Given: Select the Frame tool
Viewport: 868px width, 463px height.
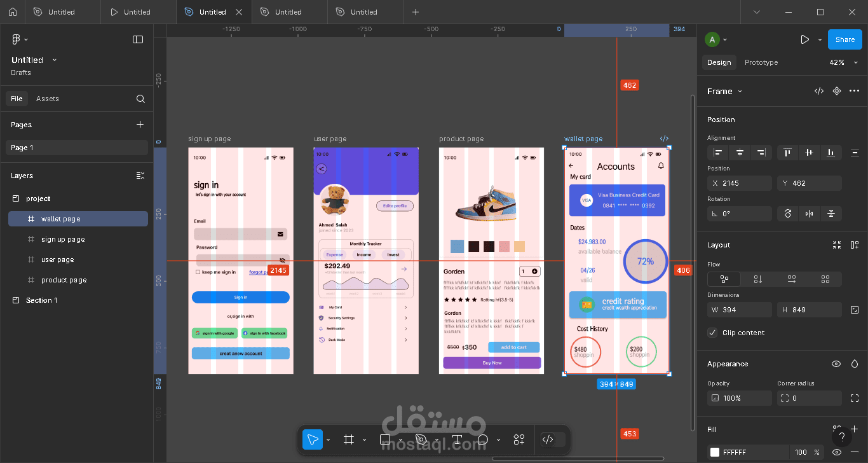Looking at the screenshot, I should point(348,439).
